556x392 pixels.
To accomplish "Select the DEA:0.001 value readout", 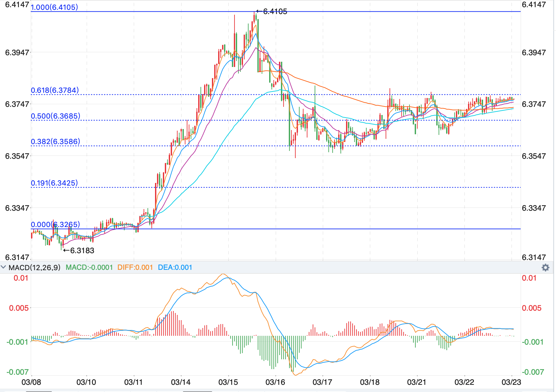I will tap(175, 268).
